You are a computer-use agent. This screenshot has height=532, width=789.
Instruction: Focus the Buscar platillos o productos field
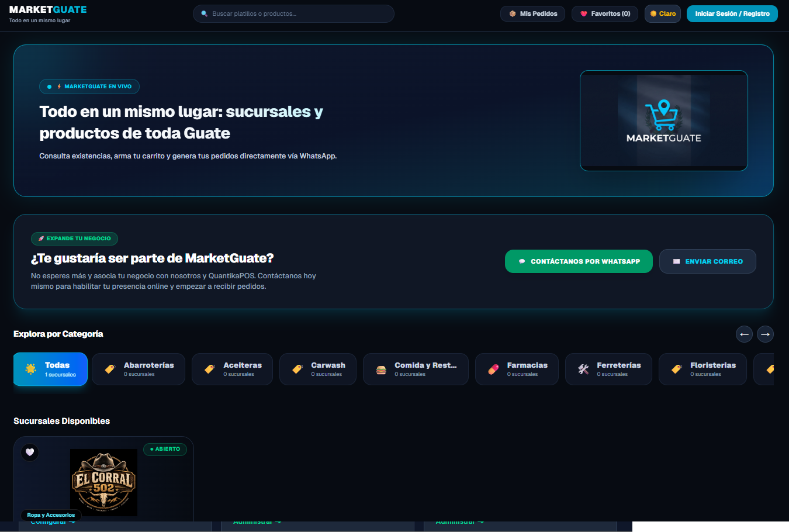pos(293,13)
